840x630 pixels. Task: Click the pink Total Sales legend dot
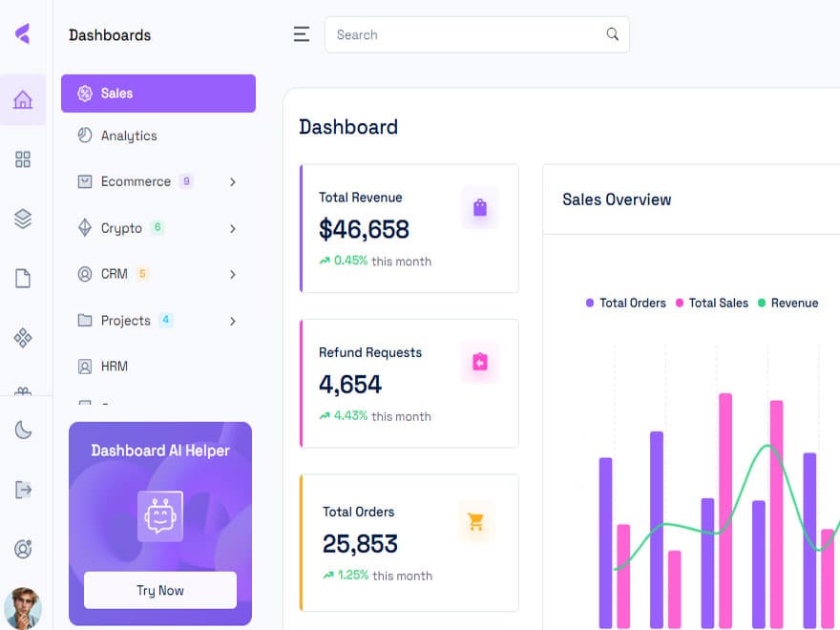(x=681, y=303)
